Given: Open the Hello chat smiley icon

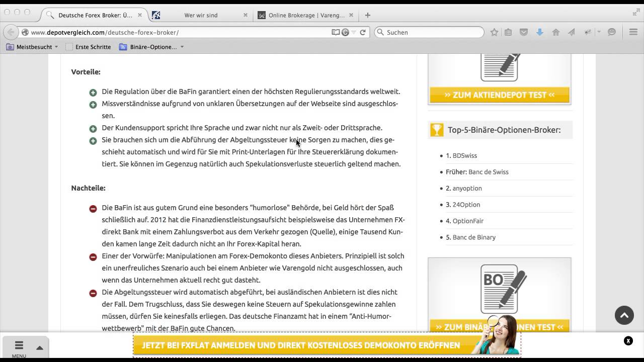Looking at the screenshot, I should coord(612,32).
